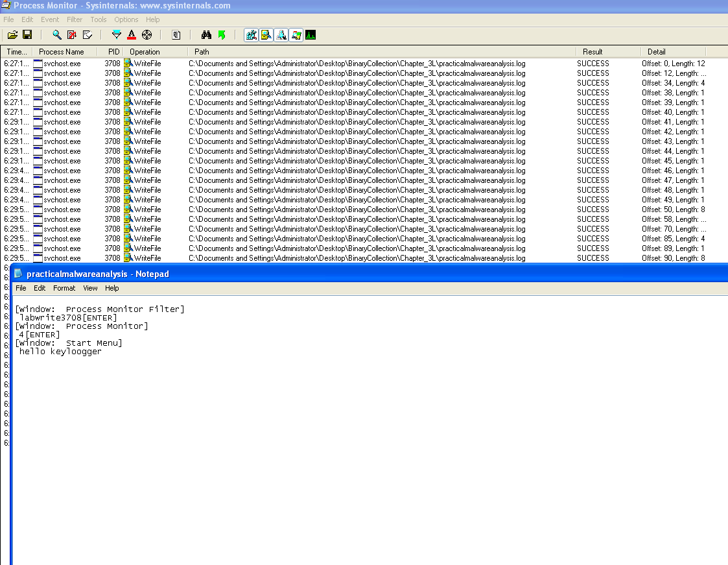Open Process Monitor's Tools menu
This screenshot has width=728, height=565.
tap(99, 19)
